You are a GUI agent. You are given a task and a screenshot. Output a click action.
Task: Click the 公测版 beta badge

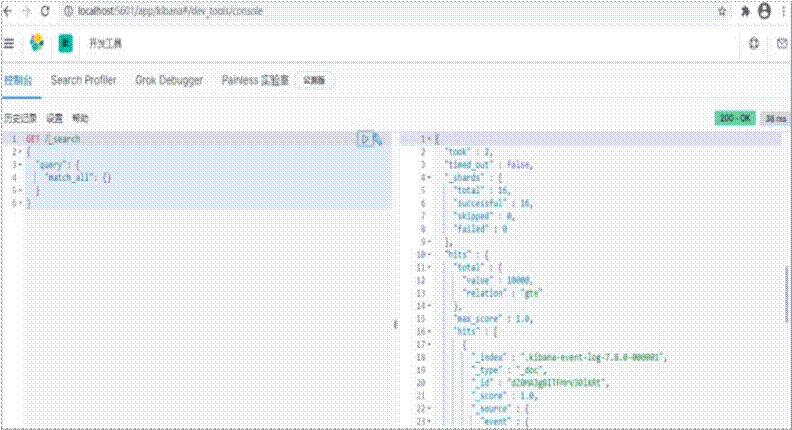point(314,80)
